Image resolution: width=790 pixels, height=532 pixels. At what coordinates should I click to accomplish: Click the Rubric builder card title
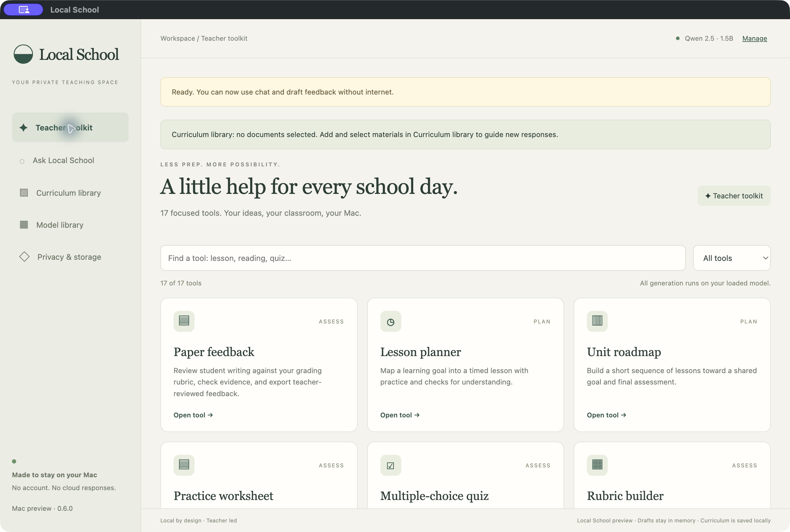625,496
